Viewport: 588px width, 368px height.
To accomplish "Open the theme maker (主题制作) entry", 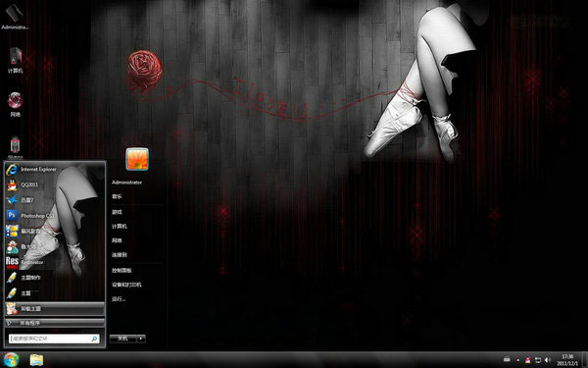I will (54, 278).
